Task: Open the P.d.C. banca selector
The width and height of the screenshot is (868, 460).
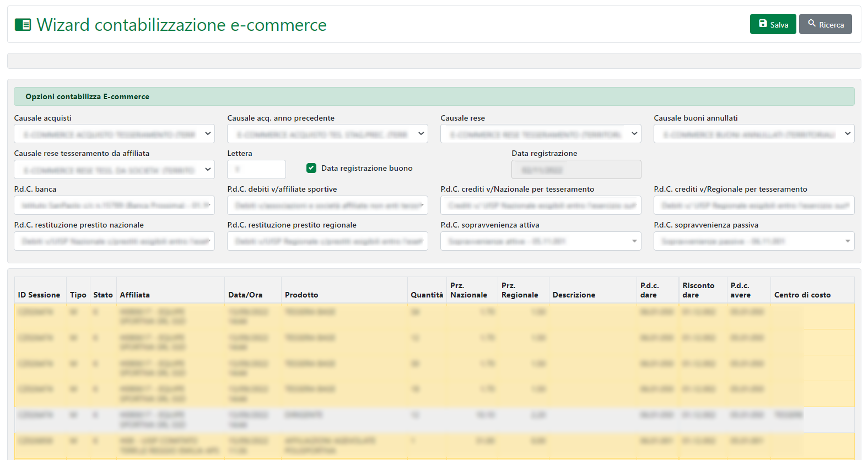Action: (114, 205)
